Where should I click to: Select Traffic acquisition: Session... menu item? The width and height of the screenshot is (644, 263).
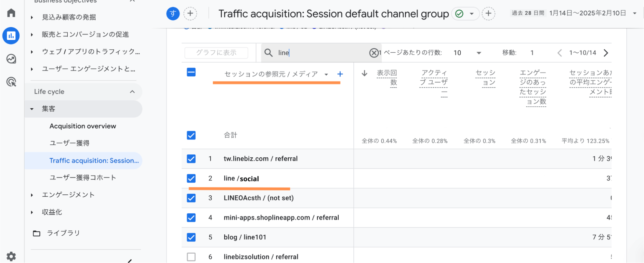coord(83,161)
